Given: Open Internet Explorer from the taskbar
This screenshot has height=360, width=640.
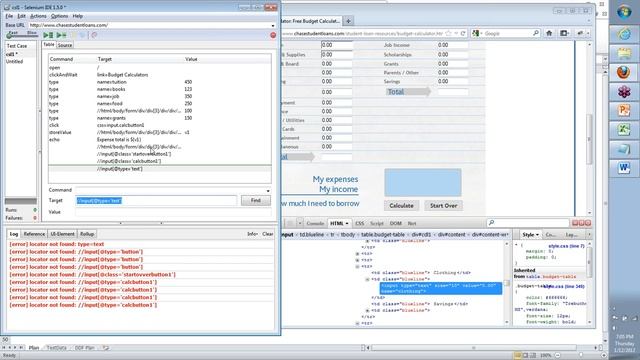Looking at the screenshot, I should point(624,33).
